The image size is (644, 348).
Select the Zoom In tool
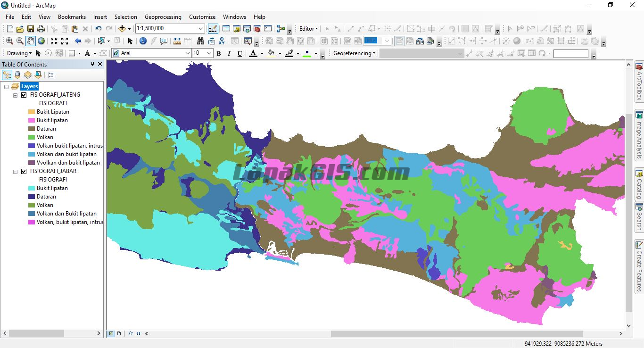click(x=9, y=41)
